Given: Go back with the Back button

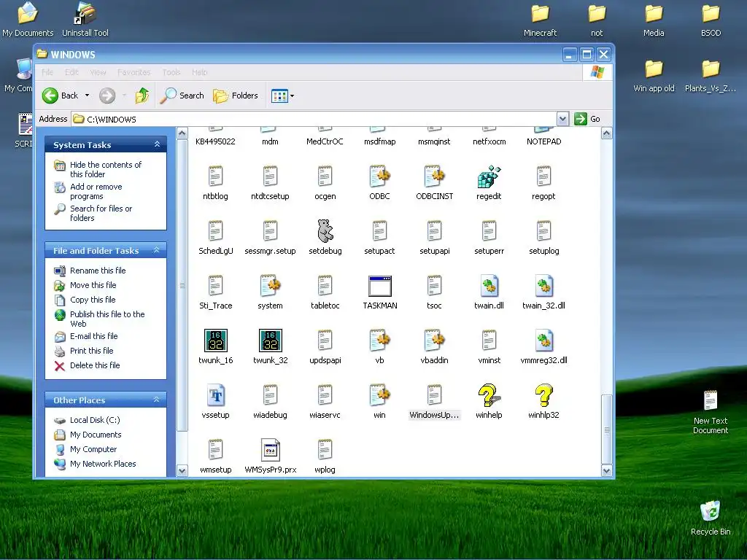Looking at the screenshot, I should (x=60, y=96).
